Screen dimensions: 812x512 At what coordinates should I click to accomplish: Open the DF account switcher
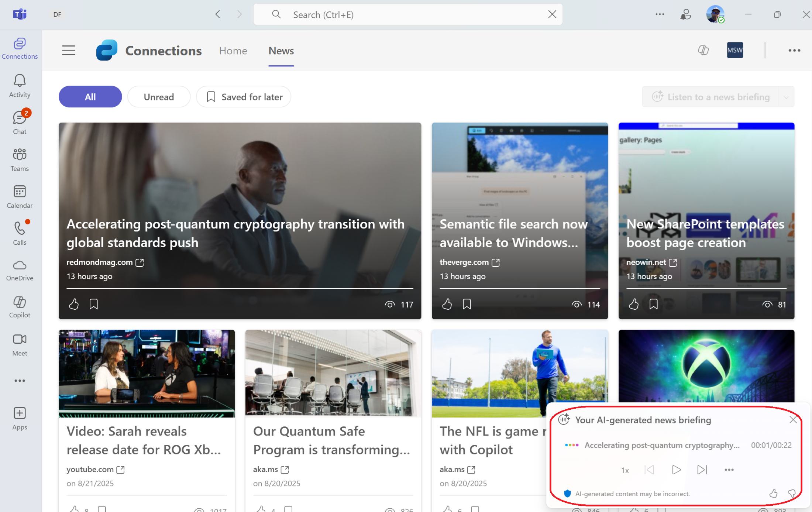57,14
